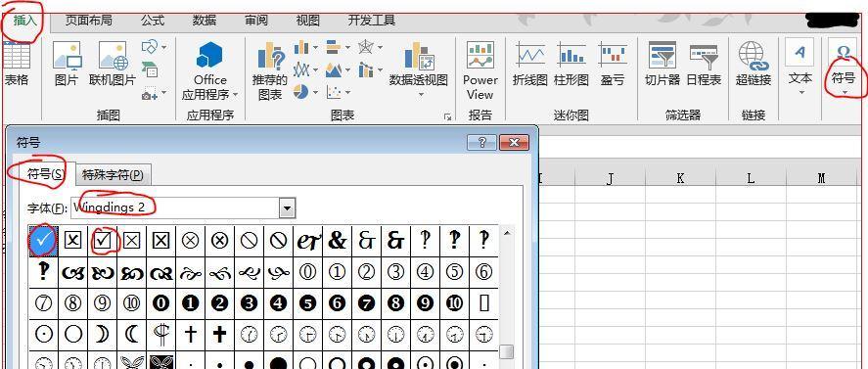Pick the hollow vertical rectangle symbol
Image resolution: width=868 pixels, height=369 pixels.
coord(483,302)
